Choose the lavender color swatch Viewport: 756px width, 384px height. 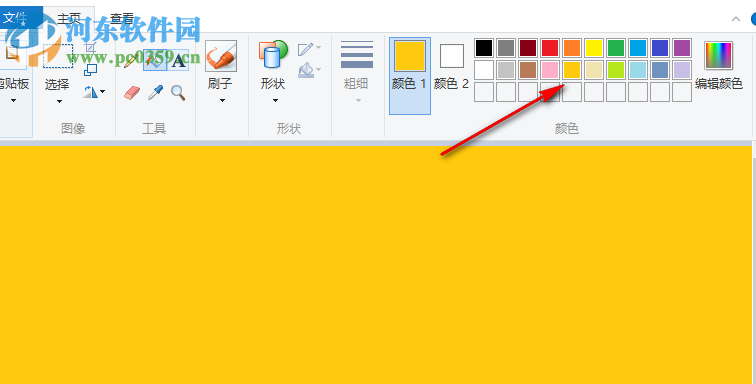682,70
